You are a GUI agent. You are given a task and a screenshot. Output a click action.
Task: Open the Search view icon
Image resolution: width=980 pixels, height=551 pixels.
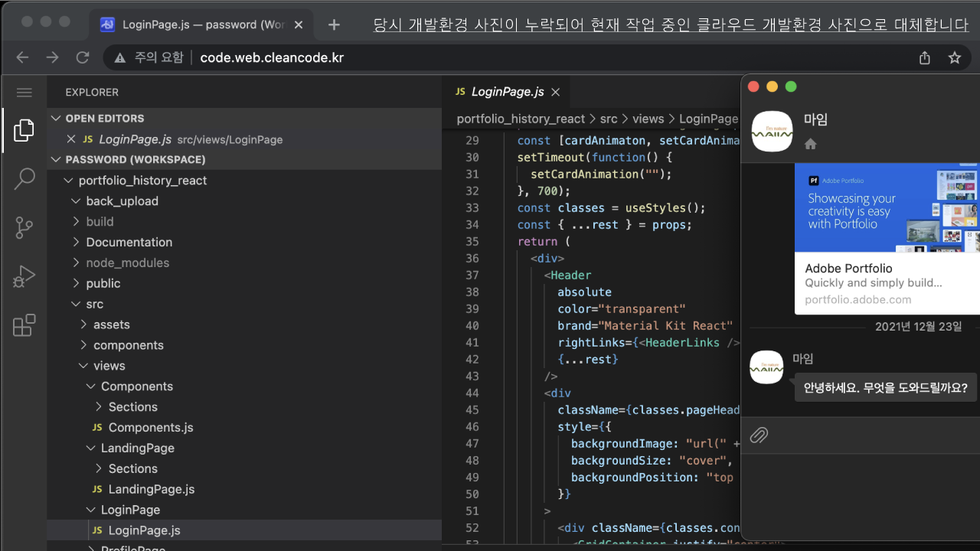[x=24, y=179]
